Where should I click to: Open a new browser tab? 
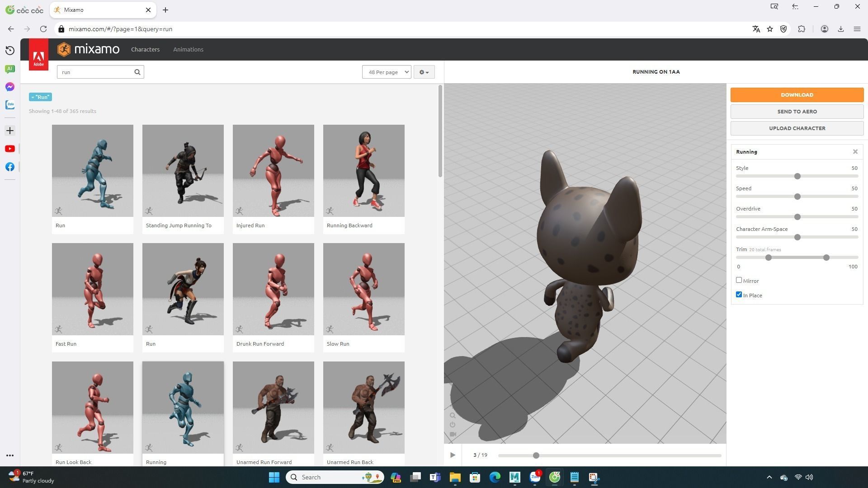click(165, 10)
